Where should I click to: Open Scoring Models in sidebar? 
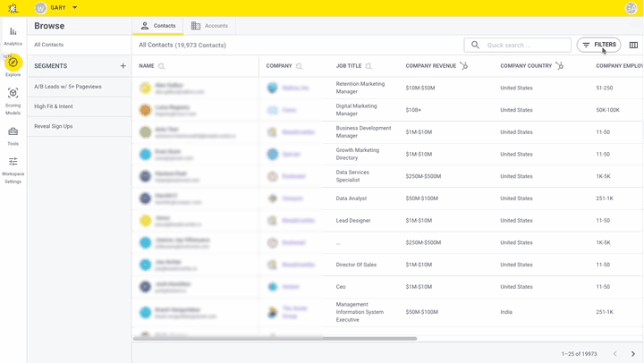13,101
